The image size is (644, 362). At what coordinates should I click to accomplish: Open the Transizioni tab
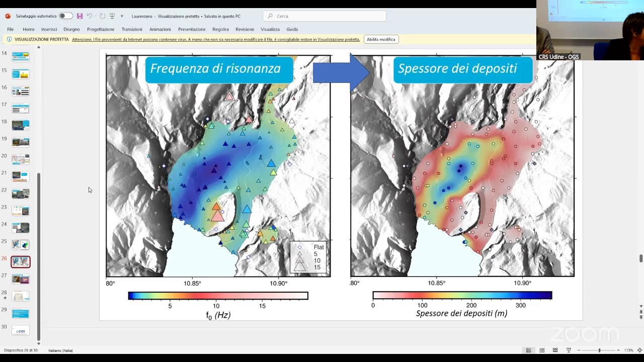coord(132,29)
